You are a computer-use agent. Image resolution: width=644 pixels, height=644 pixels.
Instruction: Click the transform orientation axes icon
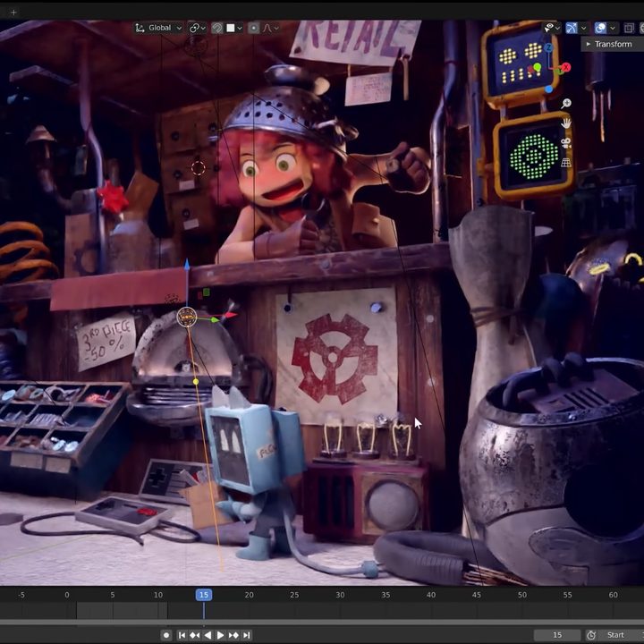[140, 28]
